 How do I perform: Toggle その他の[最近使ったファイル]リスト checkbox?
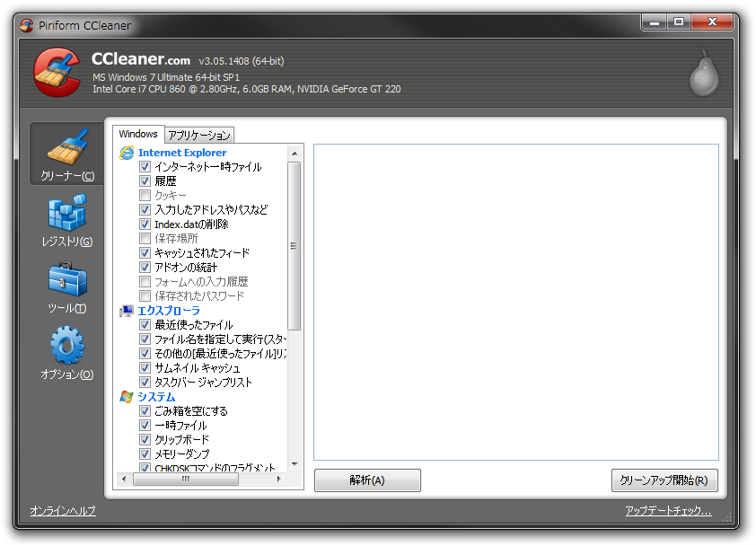(x=145, y=354)
